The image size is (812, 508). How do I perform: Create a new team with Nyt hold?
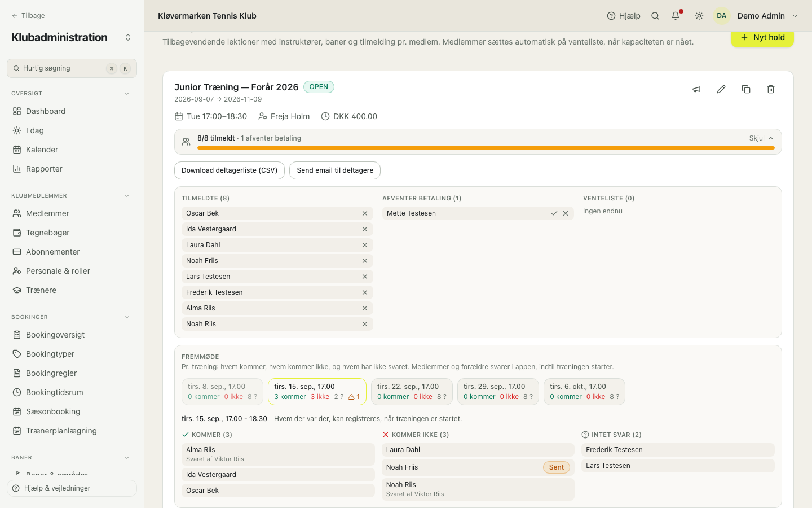tap(762, 37)
